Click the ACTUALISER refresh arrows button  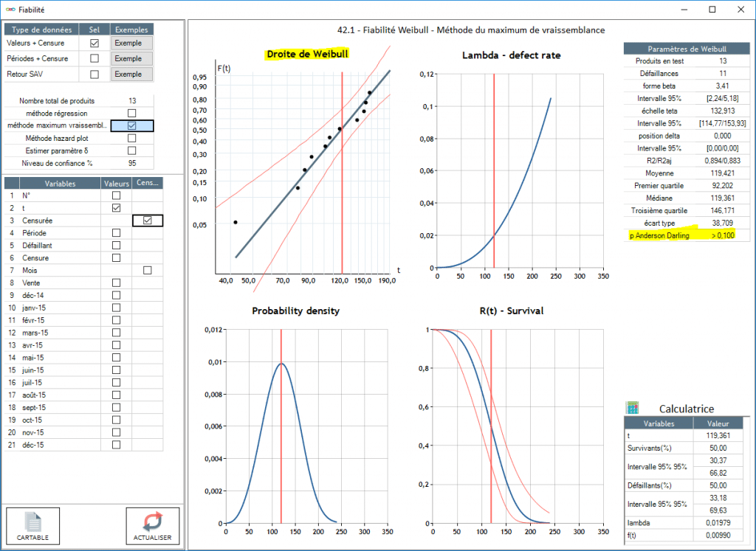[x=152, y=526]
